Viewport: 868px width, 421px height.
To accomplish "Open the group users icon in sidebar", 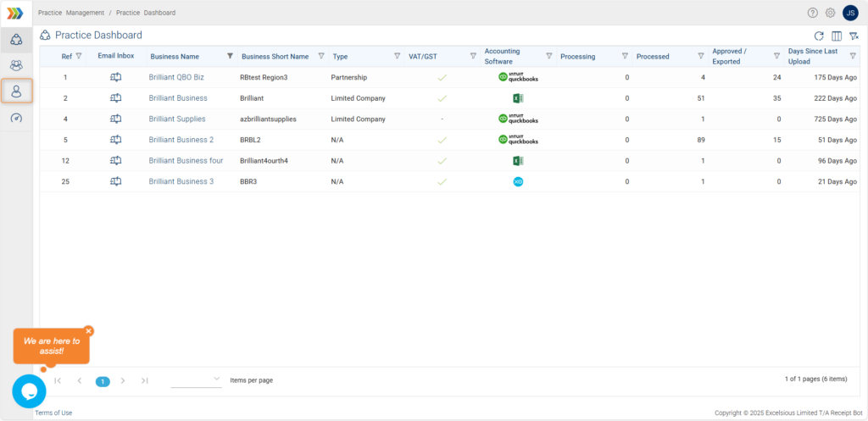I will point(16,65).
